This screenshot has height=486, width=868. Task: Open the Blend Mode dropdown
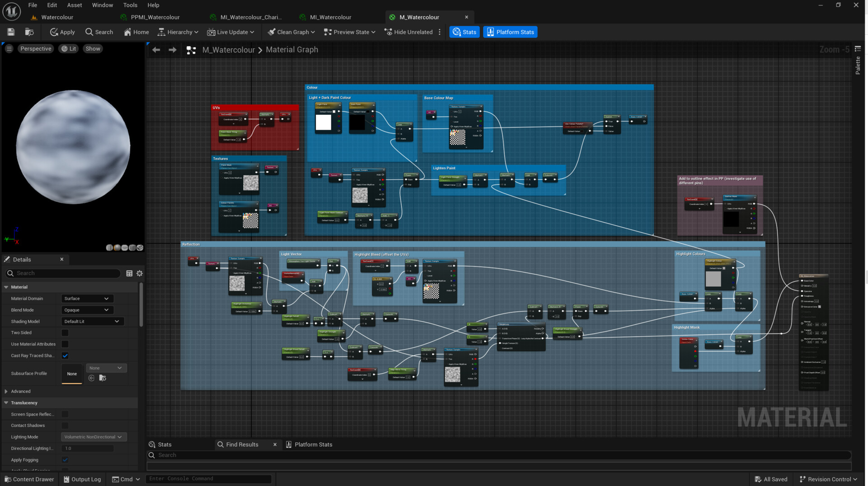(x=87, y=310)
